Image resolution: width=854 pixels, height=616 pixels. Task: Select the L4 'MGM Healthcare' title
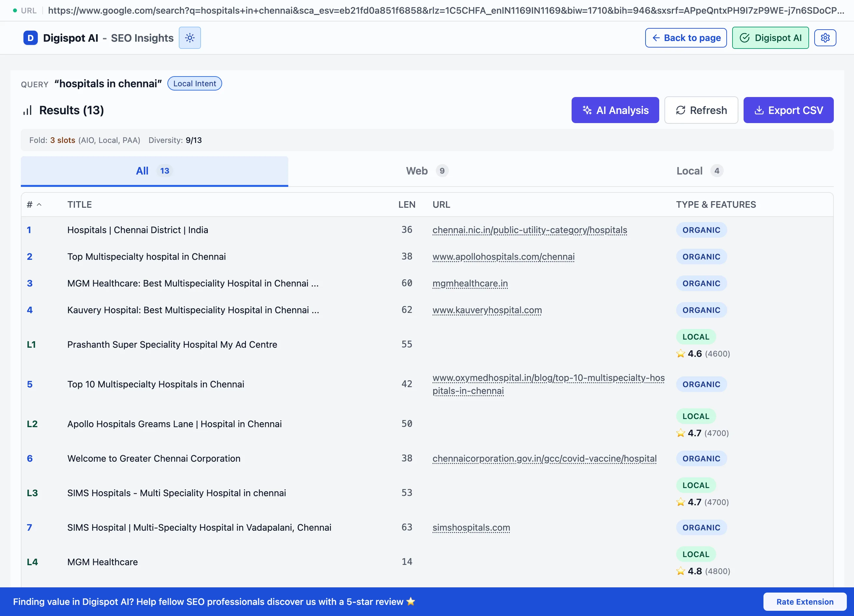[102, 562]
